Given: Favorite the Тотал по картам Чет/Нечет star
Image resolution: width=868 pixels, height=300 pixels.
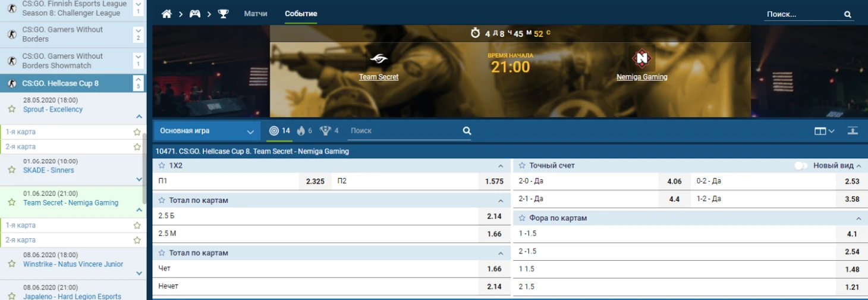Looking at the screenshot, I should tap(162, 253).
